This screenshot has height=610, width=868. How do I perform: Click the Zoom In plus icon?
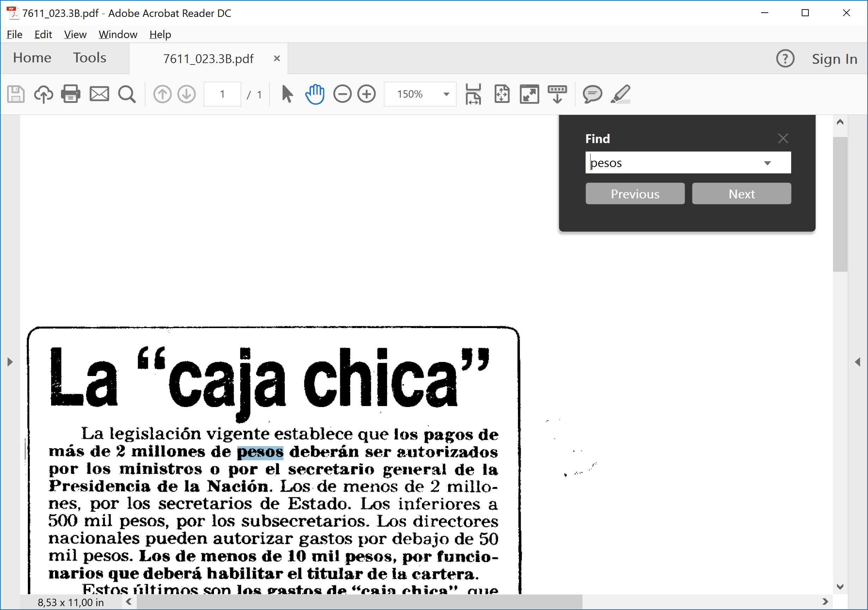pos(366,94)
